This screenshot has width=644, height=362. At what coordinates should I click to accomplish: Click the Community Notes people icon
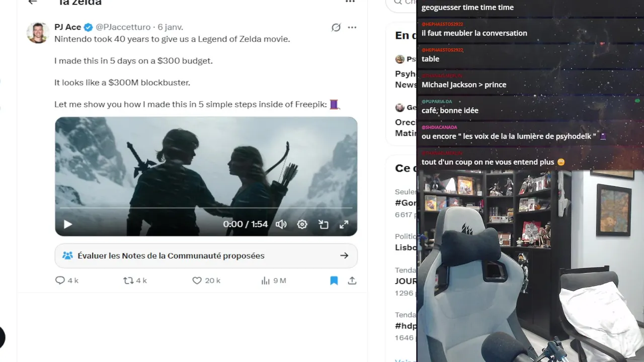click(68, 255)
